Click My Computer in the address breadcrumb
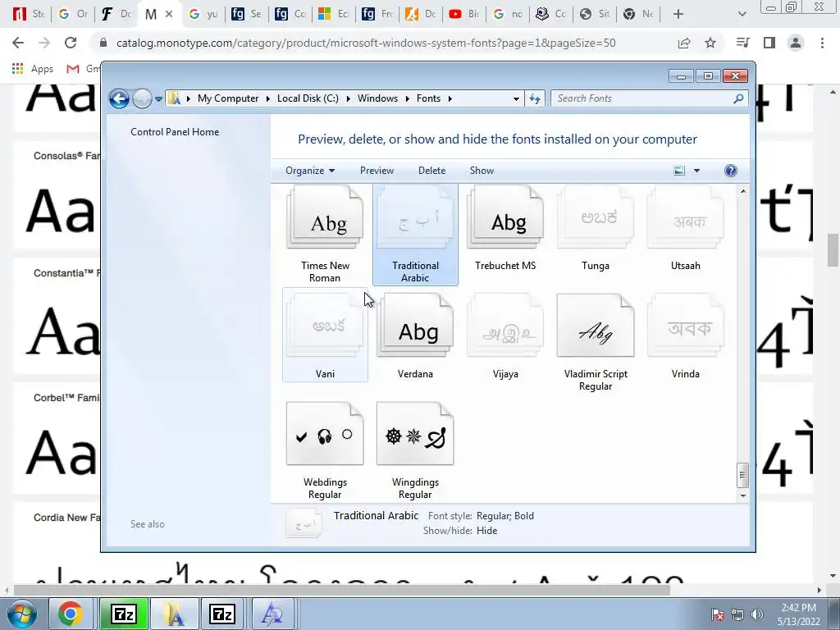 click(228, 98)
